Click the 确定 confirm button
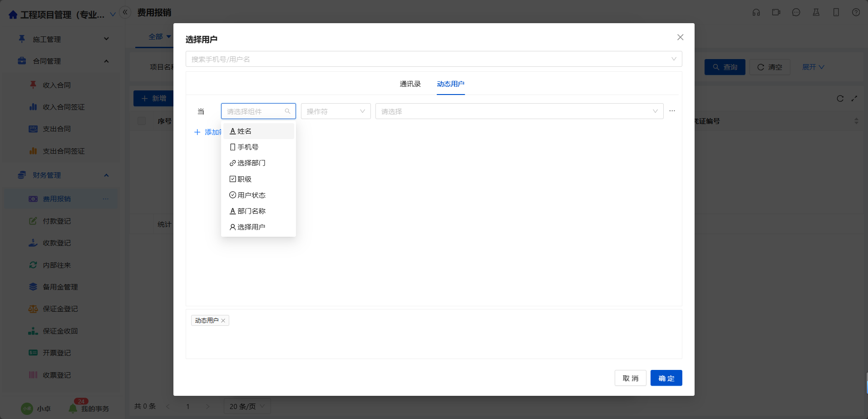The width and height of the screenshot is (868, 419). tap(666, 378)
